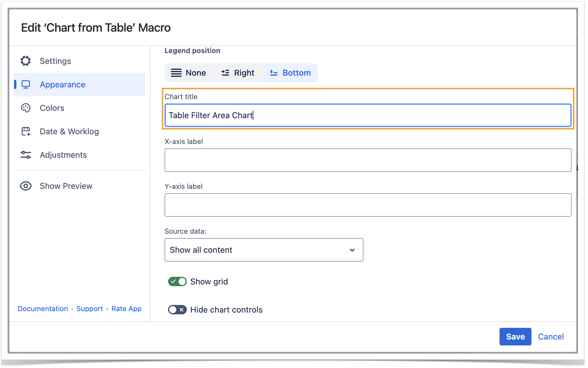Focus the Y-axis label input field
588x368 pixels.
point(368,205)
